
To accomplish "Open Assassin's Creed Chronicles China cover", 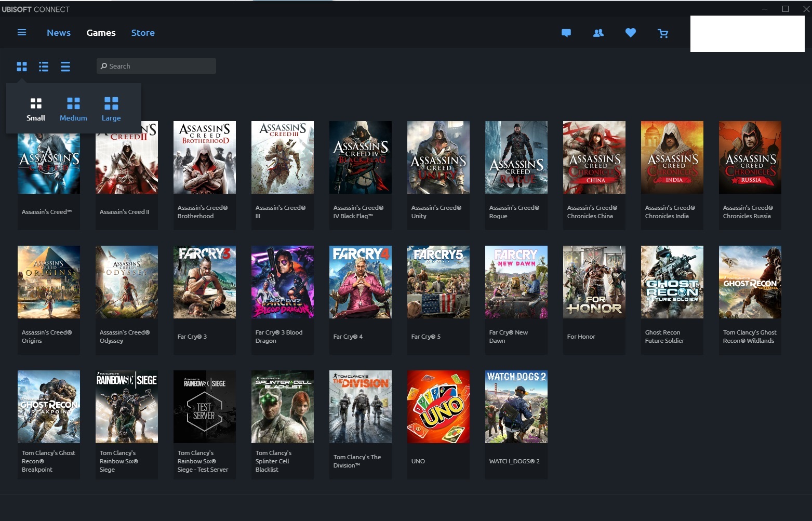I will coord(594,157).
